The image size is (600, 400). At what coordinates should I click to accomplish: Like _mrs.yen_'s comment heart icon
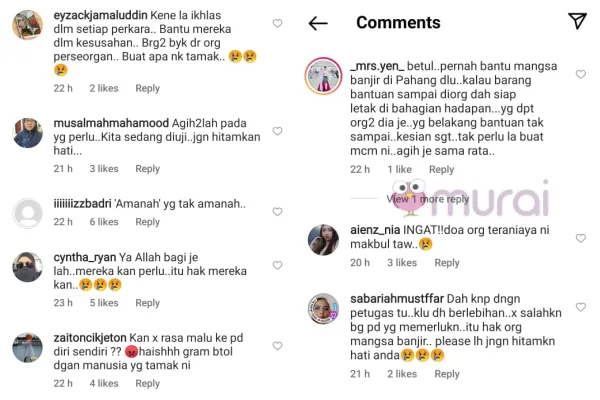click(x=581, y=74)
